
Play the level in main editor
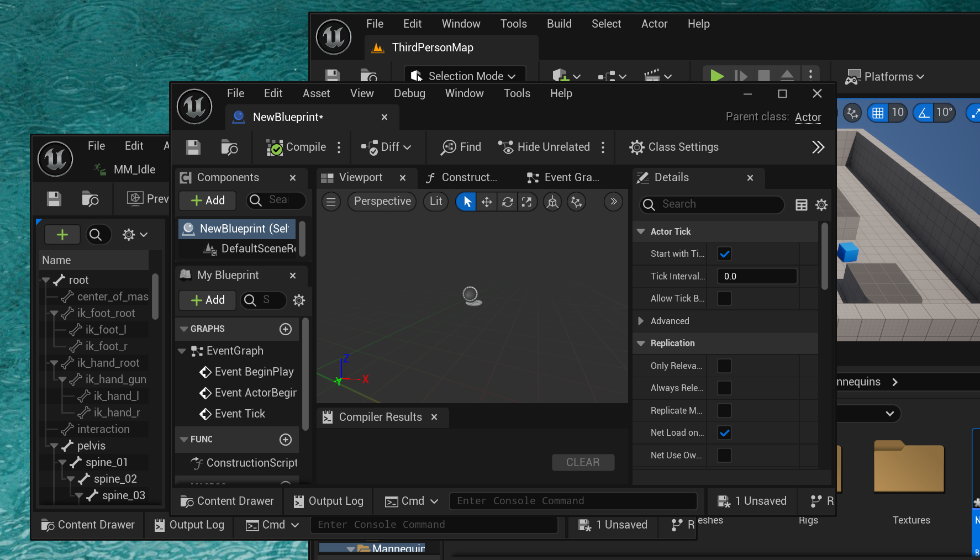point(717,76)
